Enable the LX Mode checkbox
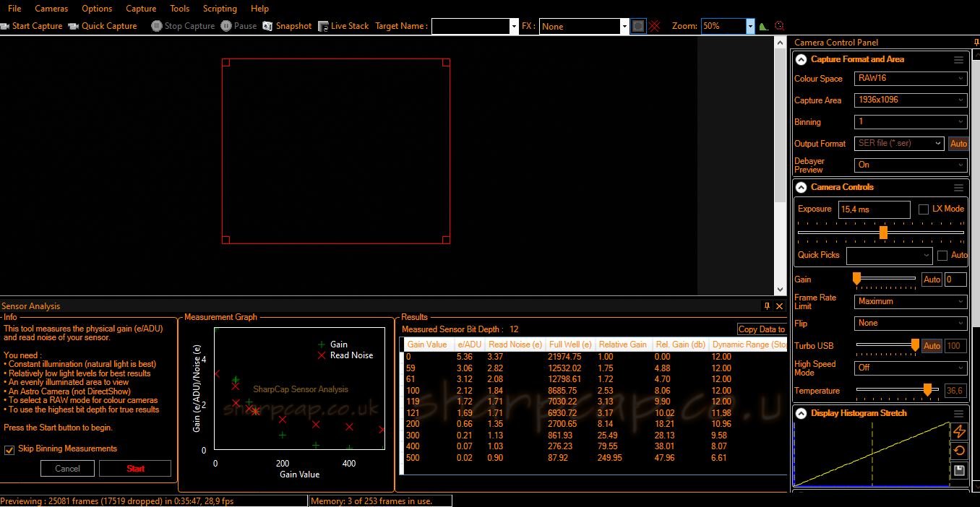Image resolution: width=980 pixels, height=507 pixels. click(x=924, y=209)
